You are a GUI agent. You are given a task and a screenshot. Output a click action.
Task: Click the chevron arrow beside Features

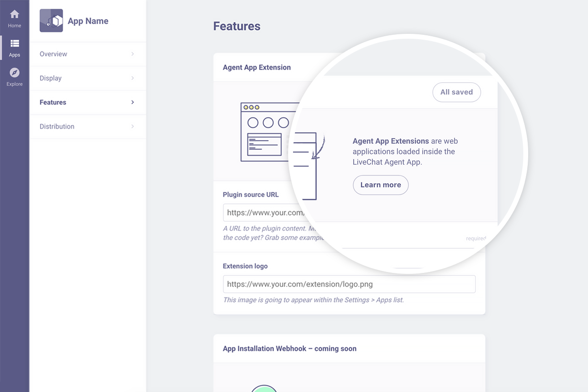[133, 102]
